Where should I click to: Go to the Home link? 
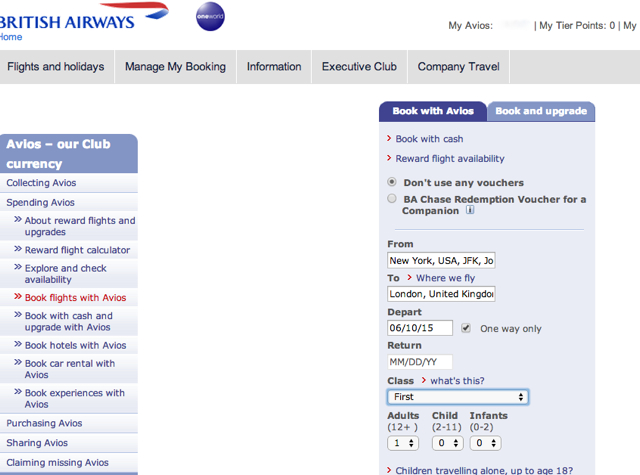(11, 37)
